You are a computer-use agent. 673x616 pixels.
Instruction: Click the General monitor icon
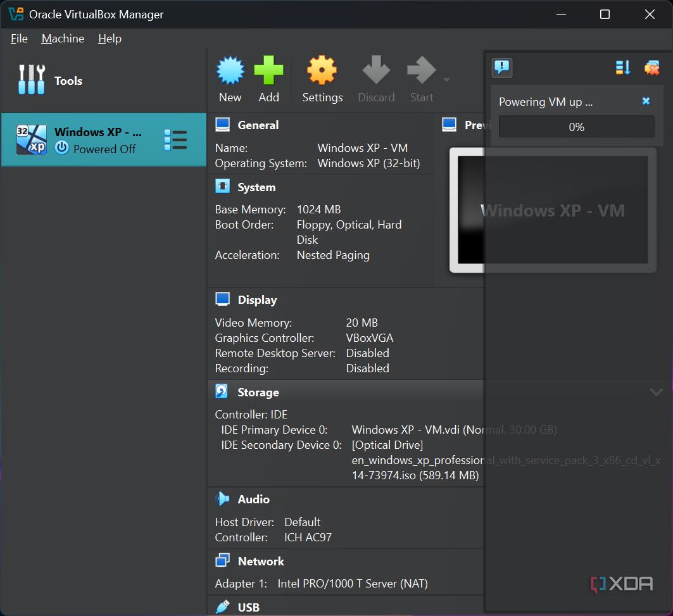click(222, 125)
